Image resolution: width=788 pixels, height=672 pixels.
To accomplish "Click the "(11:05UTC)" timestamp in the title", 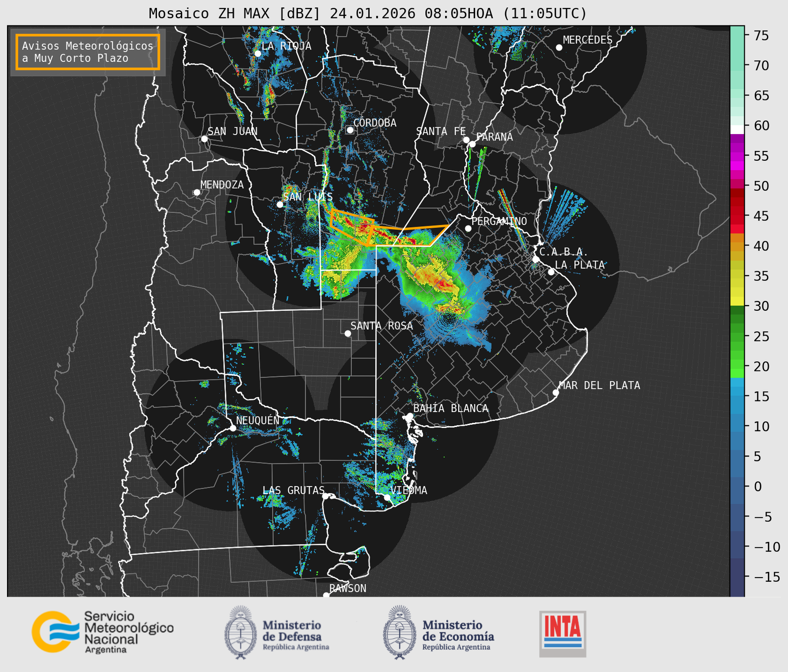I will click(545, 14).
